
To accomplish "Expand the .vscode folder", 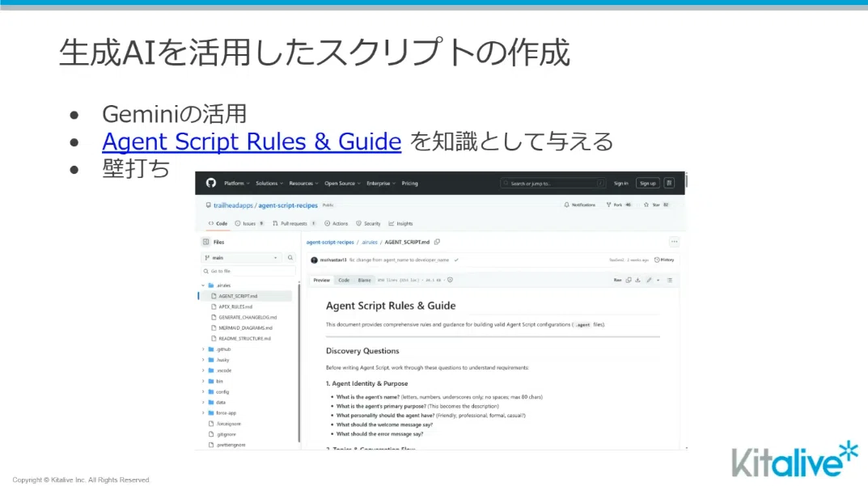I will pos(203,370).
